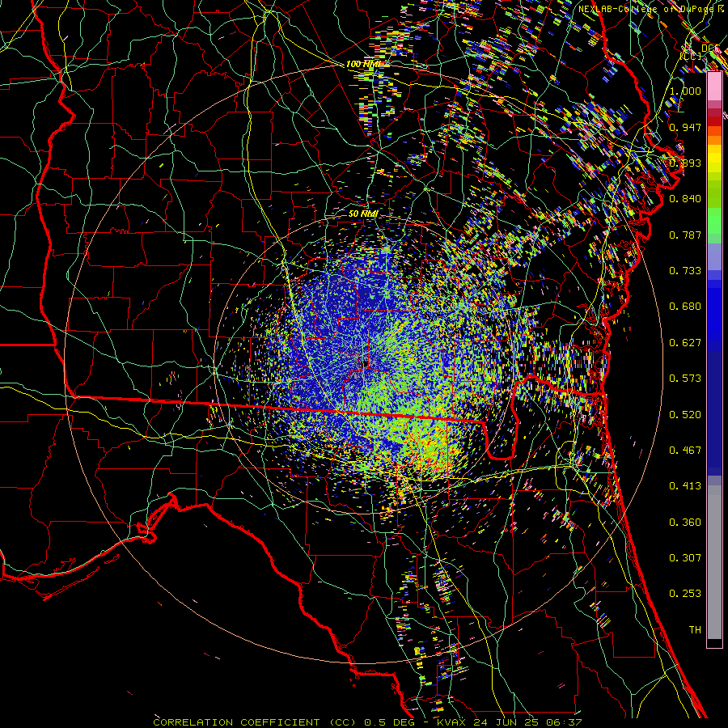
Task: Select the 1.000 value on the scale
Action: (x=685, y=91)
